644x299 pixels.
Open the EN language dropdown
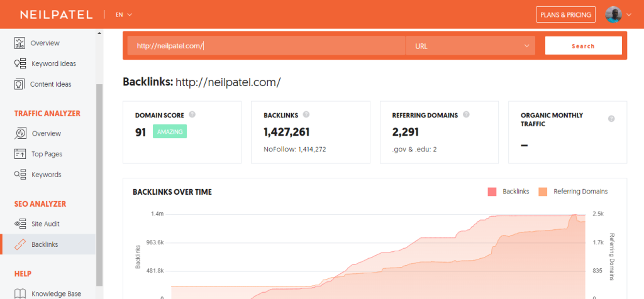123,14
